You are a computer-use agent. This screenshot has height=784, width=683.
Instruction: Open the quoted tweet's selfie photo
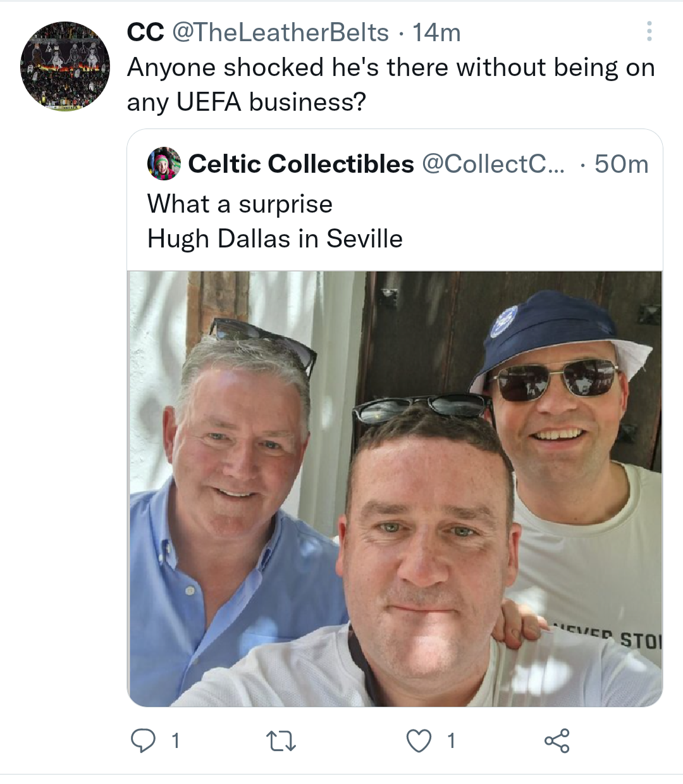pyautogui.click(x=395, y=488)
